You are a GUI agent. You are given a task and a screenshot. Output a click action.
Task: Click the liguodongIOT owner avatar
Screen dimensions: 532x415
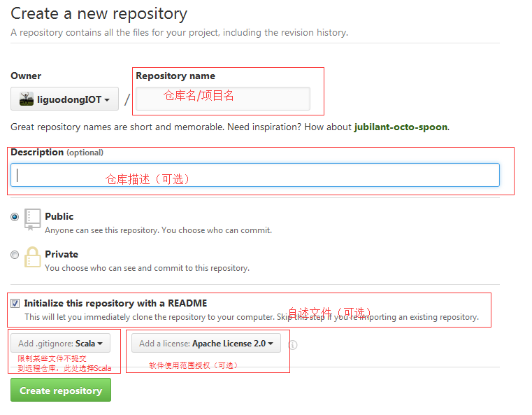click(x=26, y=99)
